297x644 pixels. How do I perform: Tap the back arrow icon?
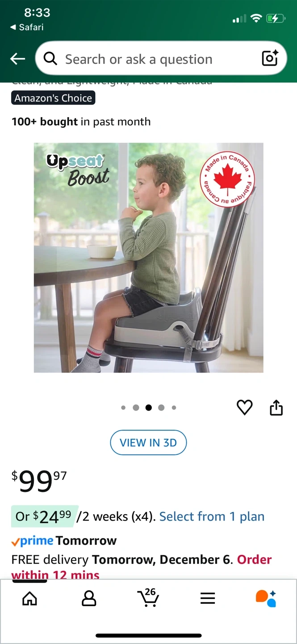[x=18, y=59]
